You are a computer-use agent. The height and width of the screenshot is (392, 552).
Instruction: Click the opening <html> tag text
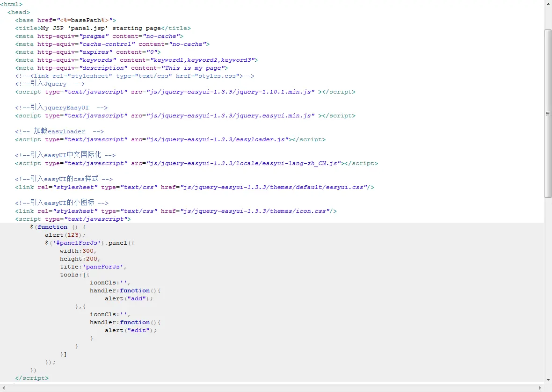[11, 5]
